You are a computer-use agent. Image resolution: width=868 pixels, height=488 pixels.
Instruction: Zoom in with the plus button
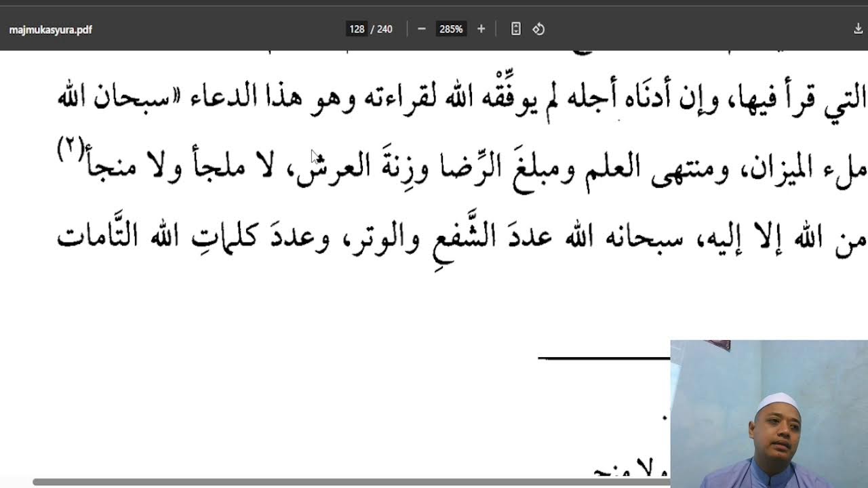pos(481,29)
